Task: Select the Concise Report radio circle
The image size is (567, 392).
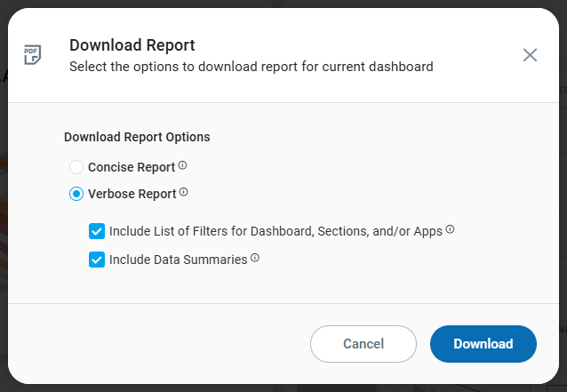Action: click(76, 167)
